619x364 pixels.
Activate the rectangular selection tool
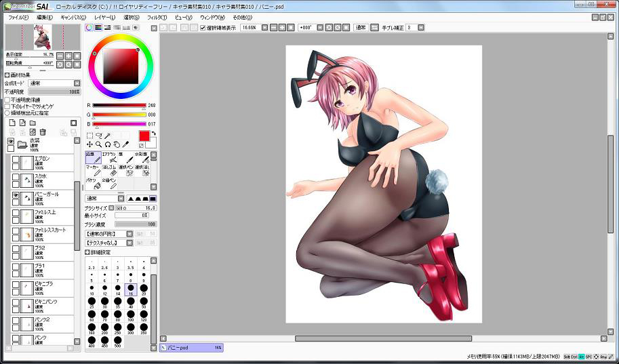[89, 136]
